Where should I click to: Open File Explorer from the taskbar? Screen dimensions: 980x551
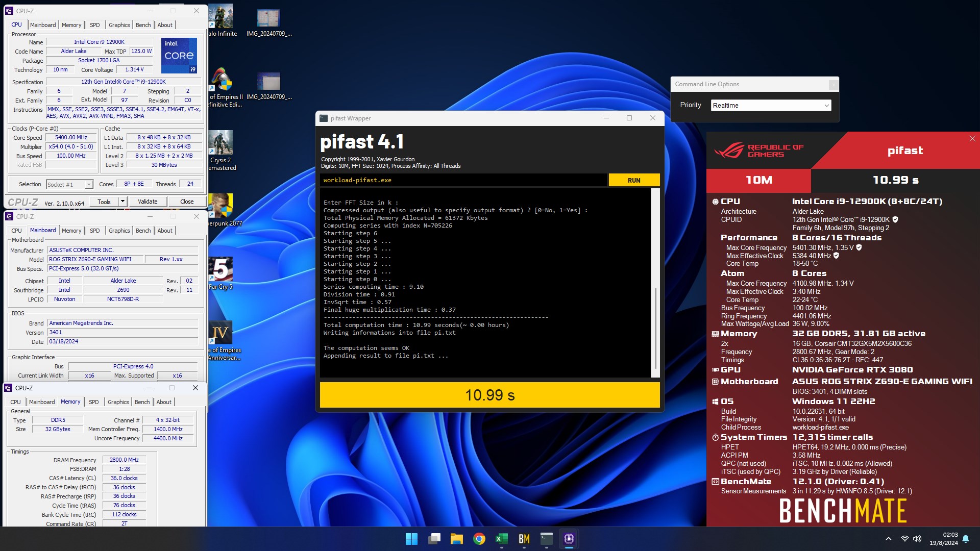pos(457,539)
